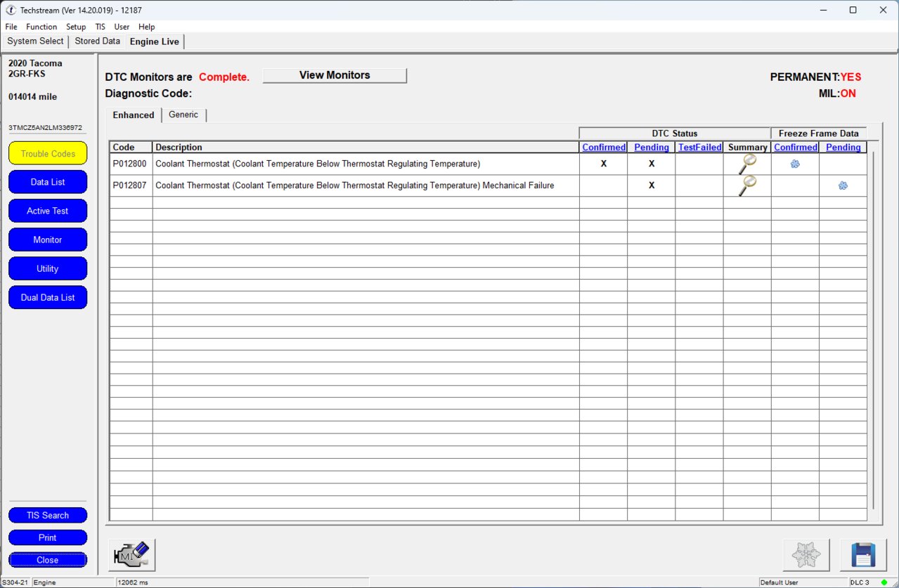
Task: Select code cell P012800
Action: point(131,164)
